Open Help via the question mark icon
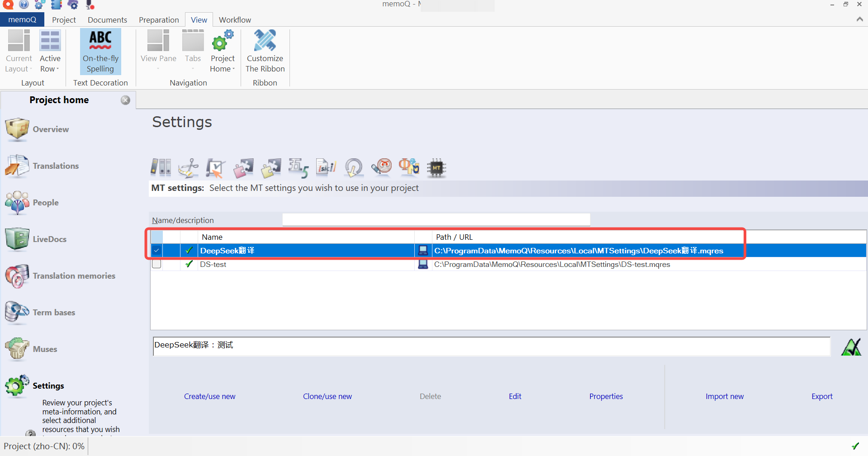Viewport: 868px width, 456px height. (24, 5)
